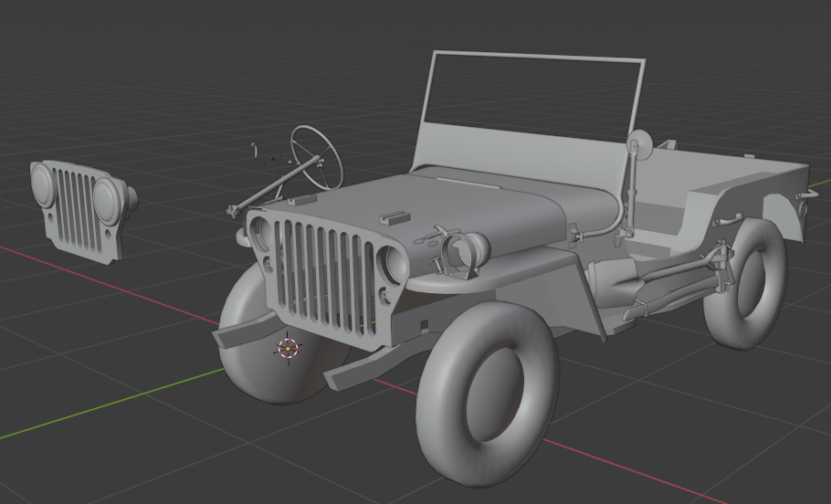Select the jeep's steering wheel
831x504 pixels.
[x=316, y=157]
